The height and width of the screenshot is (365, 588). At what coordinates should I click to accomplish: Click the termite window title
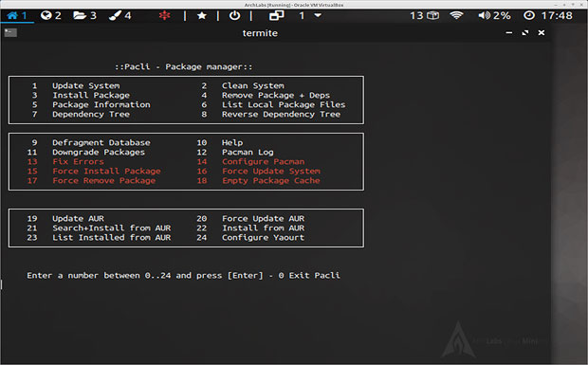click(x=260, y=33)
